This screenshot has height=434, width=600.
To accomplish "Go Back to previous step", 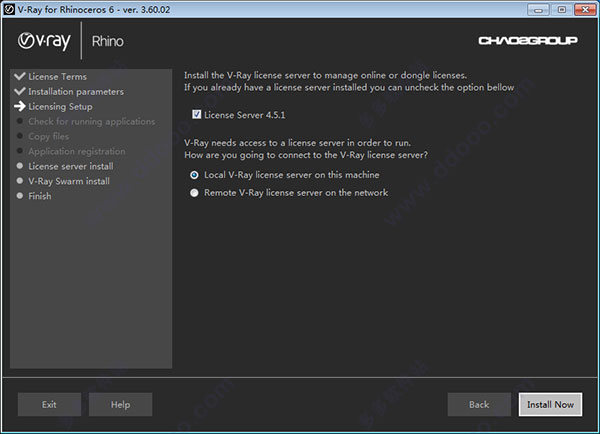I will 479,404.
